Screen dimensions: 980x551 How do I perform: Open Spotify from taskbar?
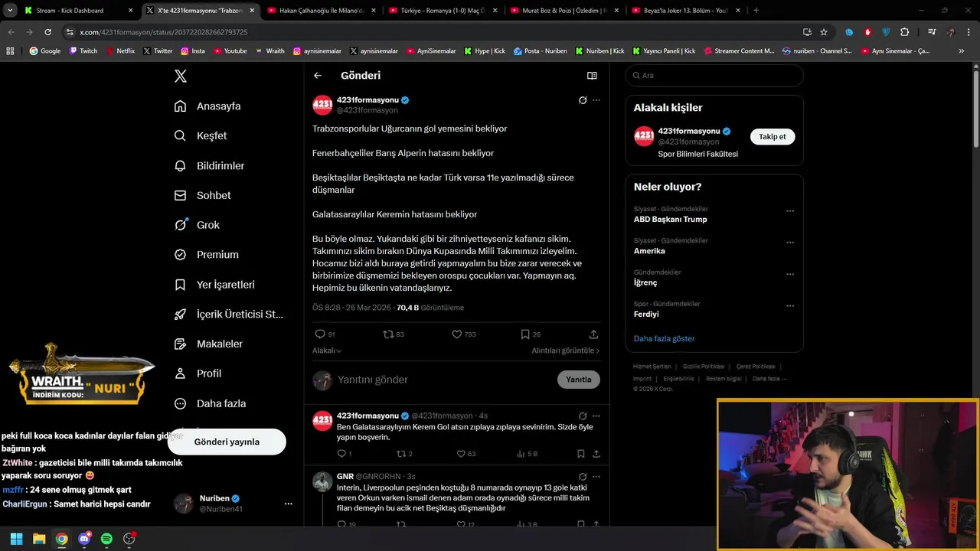pyautogui.click(x=106, y=539)
